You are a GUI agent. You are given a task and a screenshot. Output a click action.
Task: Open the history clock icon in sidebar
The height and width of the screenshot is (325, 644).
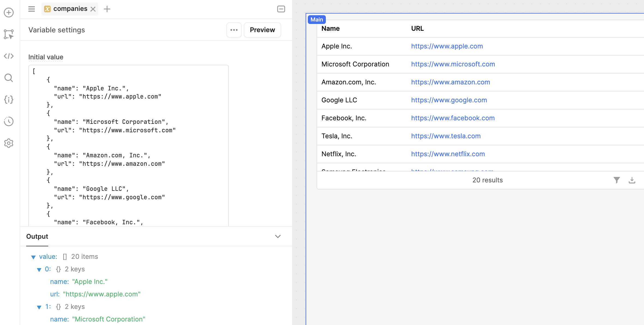(9, 121)
